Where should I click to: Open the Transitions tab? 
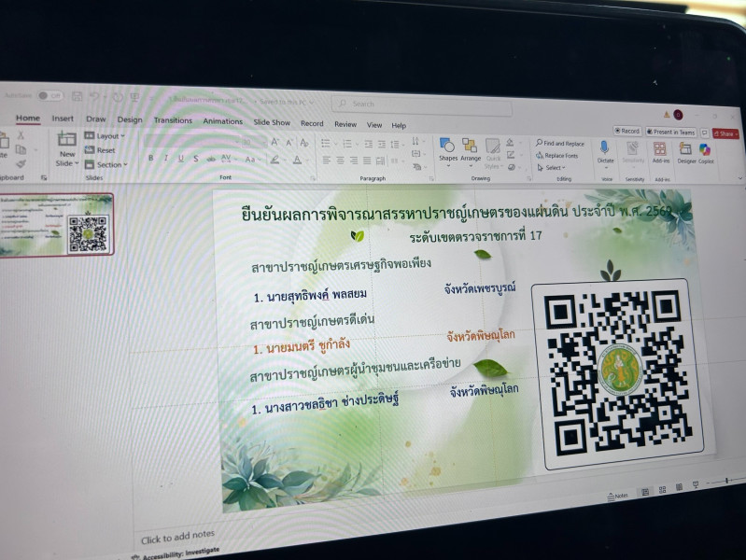click(x=173, y=120)
